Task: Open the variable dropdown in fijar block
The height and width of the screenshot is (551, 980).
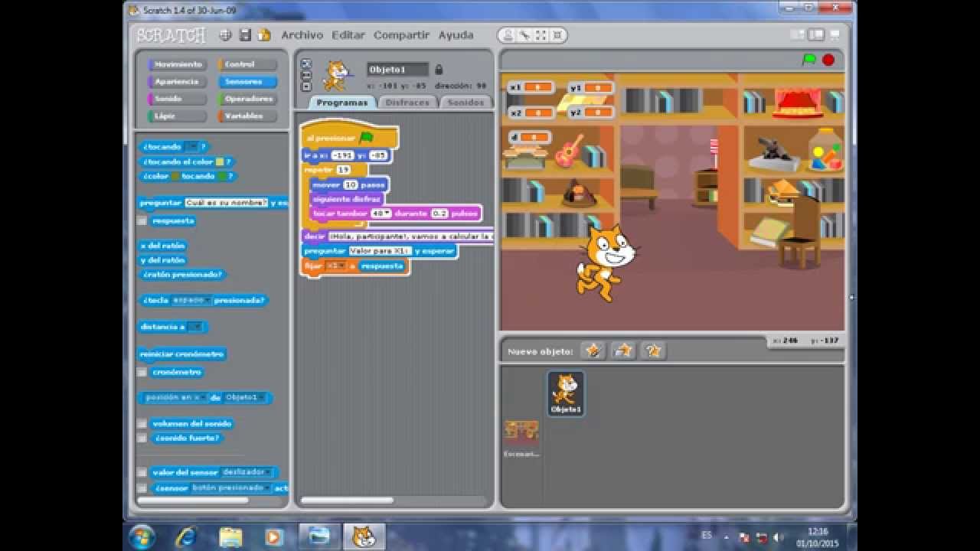Action: pyautogui.click(x=335, y=266)
